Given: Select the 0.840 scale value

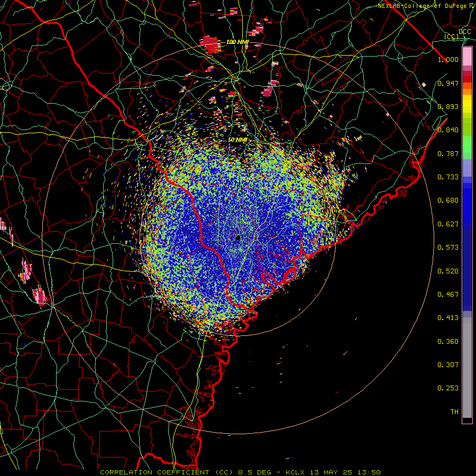Looking at the screenshot, I should (x=448, y=130).
